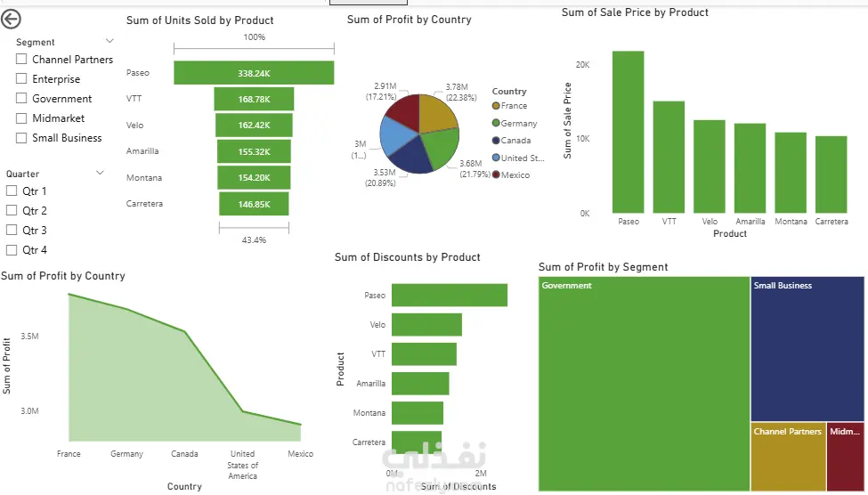Check the Qtr 2 checkbox

(x=12, y=211)
